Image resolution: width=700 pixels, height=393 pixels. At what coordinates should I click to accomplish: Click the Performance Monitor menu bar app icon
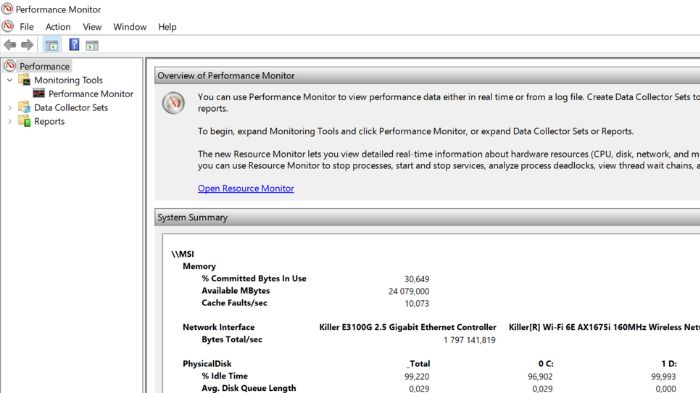click(8, 26)
